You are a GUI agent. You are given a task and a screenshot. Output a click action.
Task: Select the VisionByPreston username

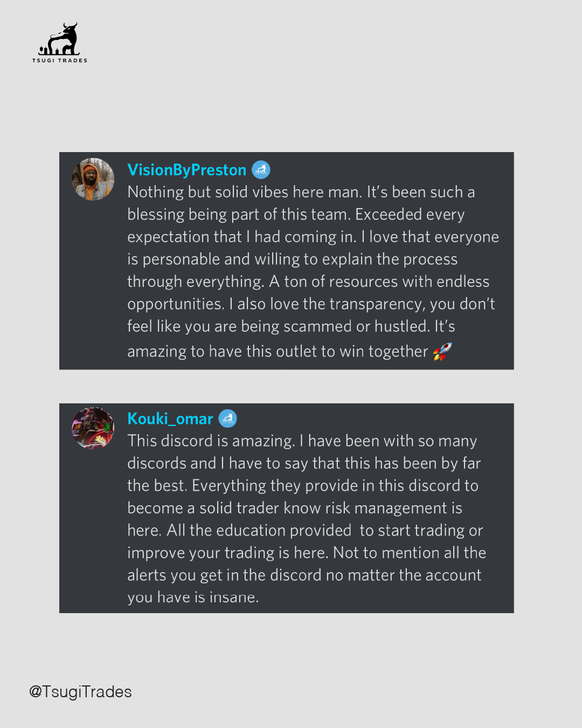[x=186, y=170]
